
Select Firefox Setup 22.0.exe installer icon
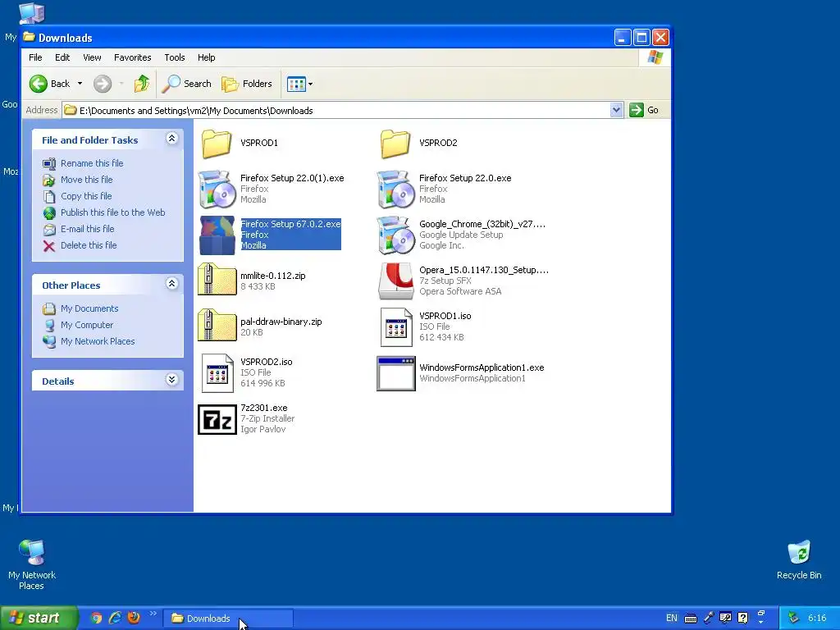coord(396,189)
